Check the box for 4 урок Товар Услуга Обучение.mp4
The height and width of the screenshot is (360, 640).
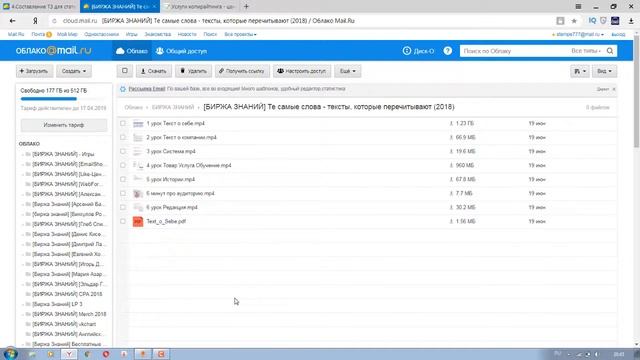[x=123, y=165]
